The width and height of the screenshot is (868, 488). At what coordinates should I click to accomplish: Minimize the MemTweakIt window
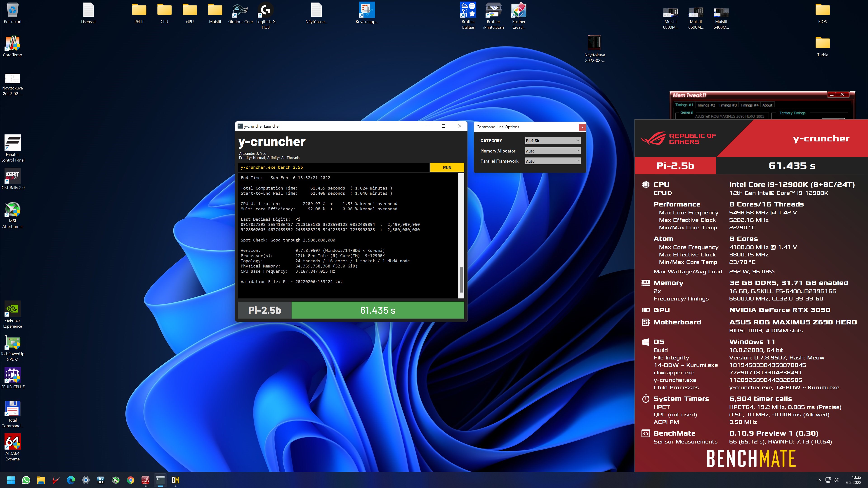coord(831,95)
